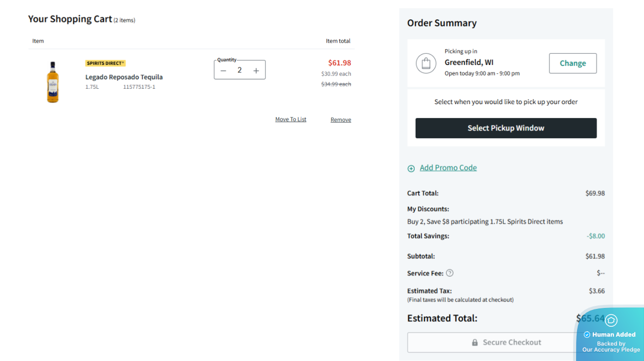Open the tequila bottle product image
This screenshot has width=644, height=361.
point(53,82)
